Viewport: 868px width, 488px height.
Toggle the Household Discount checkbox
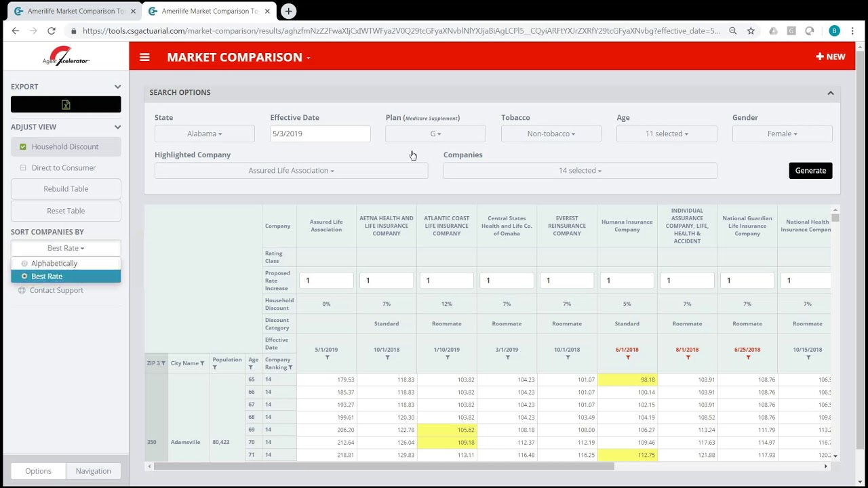coord(23,146)
